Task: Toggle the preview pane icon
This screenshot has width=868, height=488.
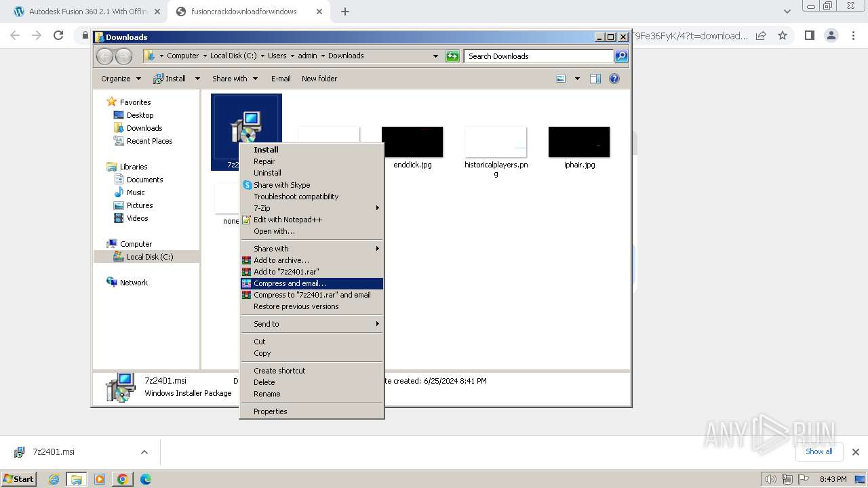Action: tap(595, 79)
